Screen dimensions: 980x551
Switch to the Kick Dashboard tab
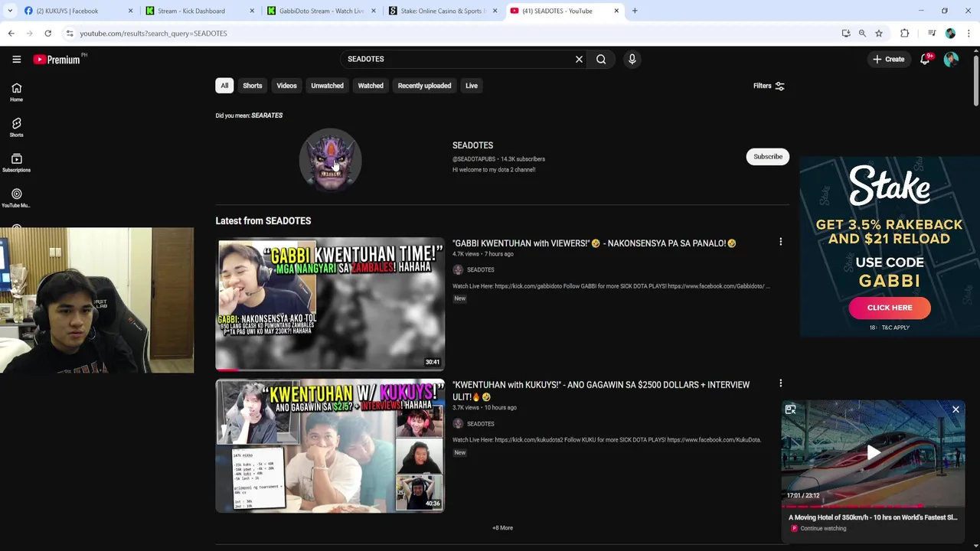pyautogui.click(x=199, y=11)
